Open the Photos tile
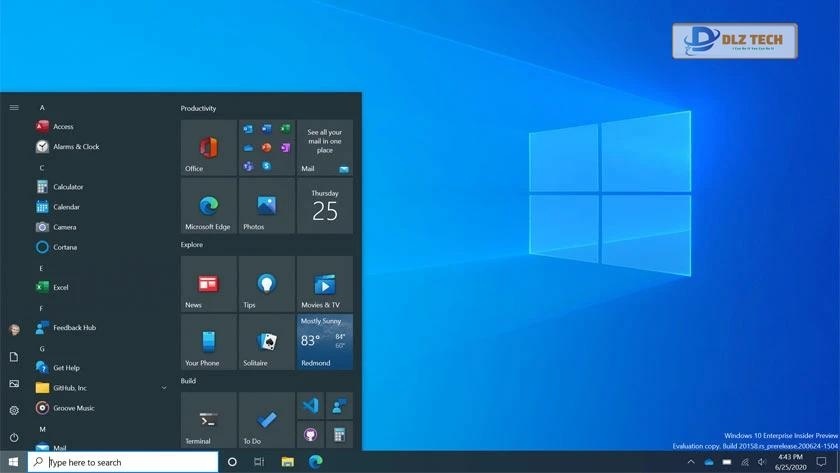Image resolution: width=840 pixels, height=473 pixels. click(x=266, y=206)
